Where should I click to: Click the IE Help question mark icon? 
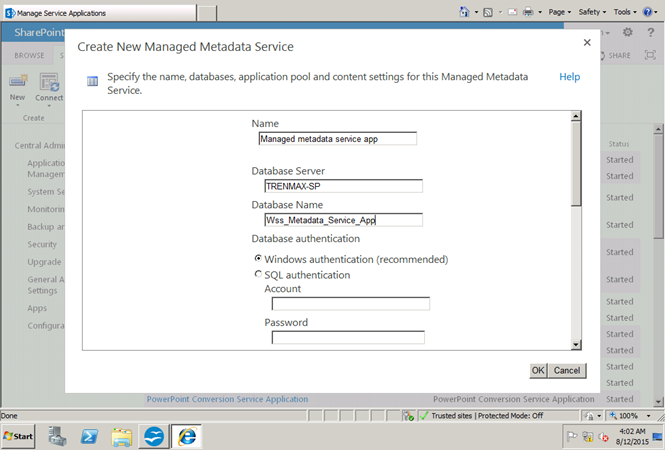pos(647,12)
